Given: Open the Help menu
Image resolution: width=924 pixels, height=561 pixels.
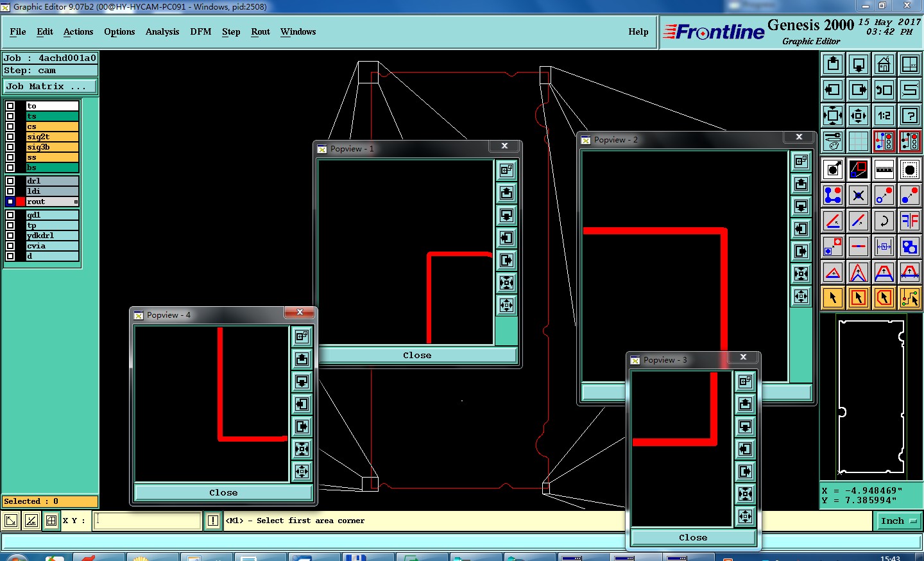Looking at the screenshot, I should click(x=638, y=31).
